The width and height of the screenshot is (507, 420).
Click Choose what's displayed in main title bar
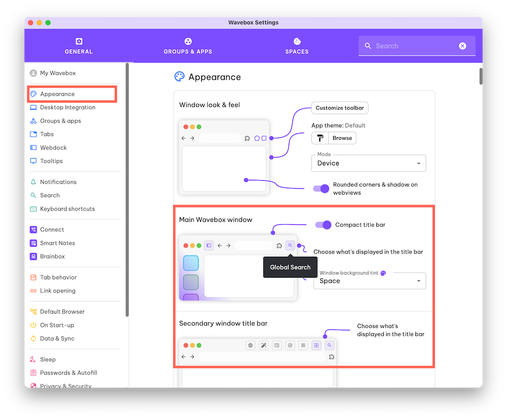coord(368,252)
